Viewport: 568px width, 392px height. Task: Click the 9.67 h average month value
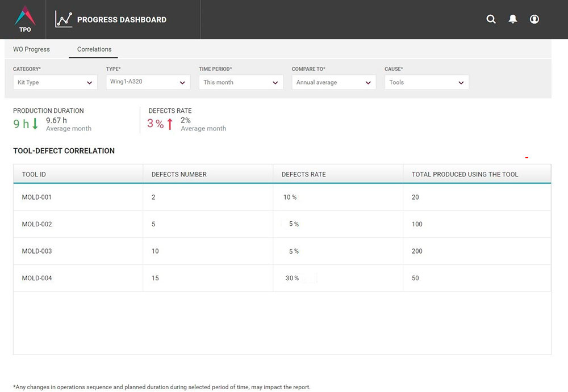[56, 120]
